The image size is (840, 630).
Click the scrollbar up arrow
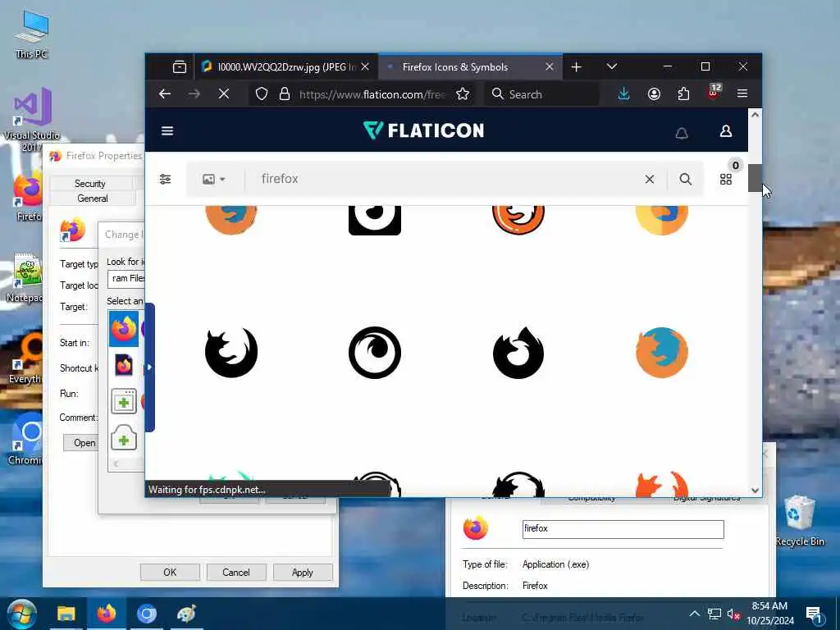755,115
